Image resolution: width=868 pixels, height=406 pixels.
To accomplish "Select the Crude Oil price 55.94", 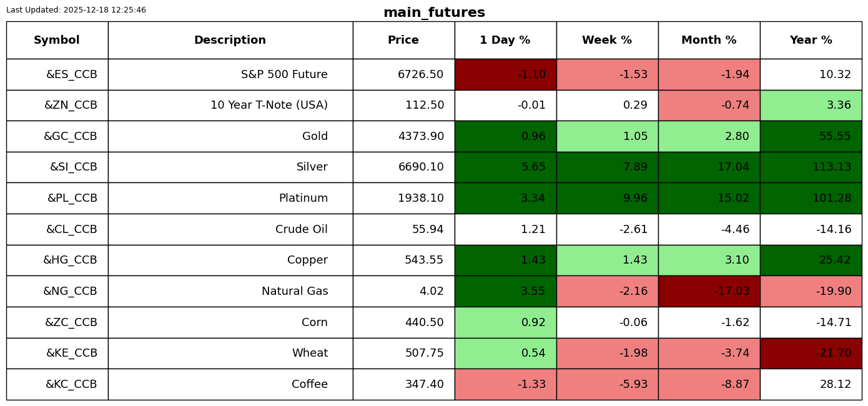I will click(x=428, y=229).
